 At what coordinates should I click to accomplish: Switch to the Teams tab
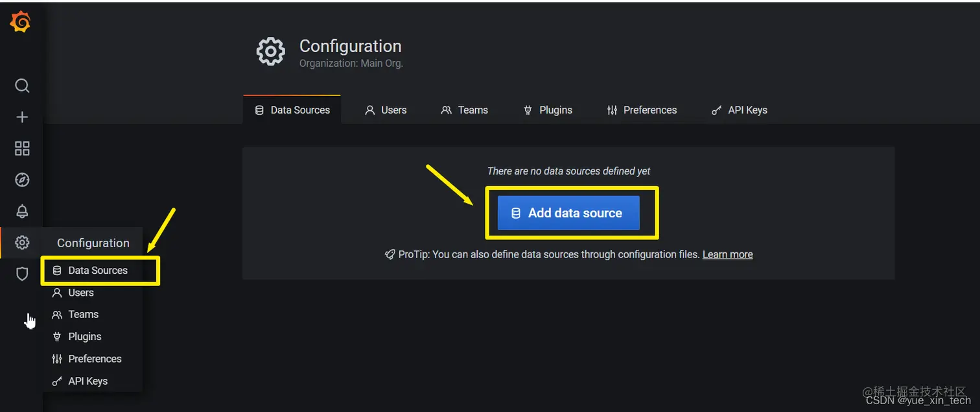coord(464,110)
